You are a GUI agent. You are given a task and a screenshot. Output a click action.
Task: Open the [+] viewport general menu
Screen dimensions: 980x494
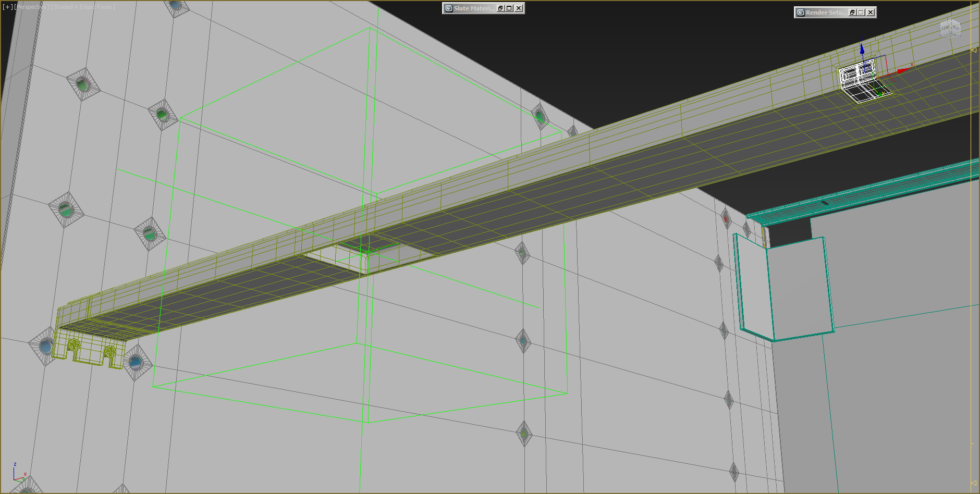point(8,7)
